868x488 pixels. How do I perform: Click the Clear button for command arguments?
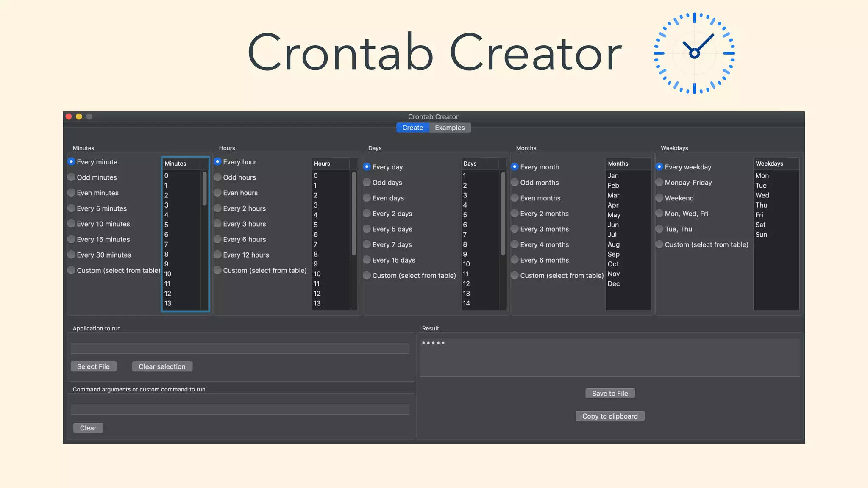coord(88,428)
